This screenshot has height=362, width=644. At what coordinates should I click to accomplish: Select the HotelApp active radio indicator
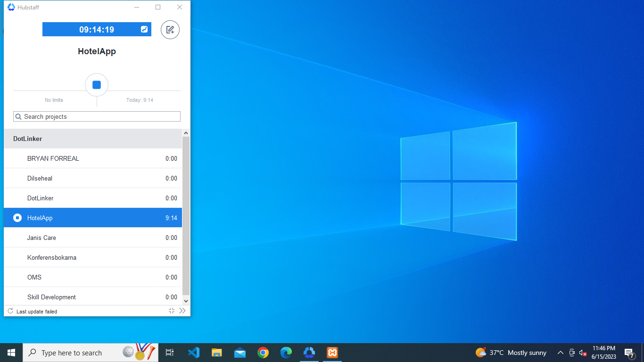(x=17, y=218)
